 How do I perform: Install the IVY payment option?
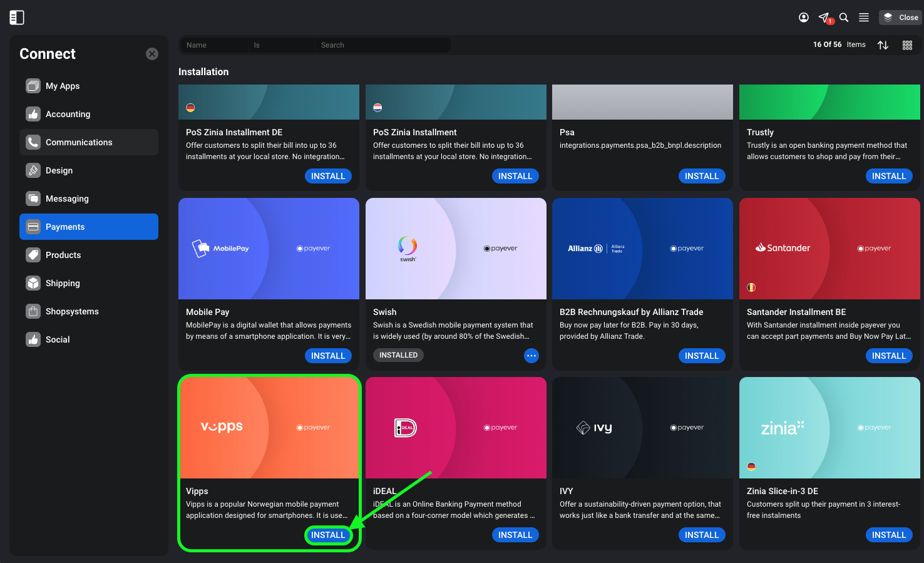702,535
